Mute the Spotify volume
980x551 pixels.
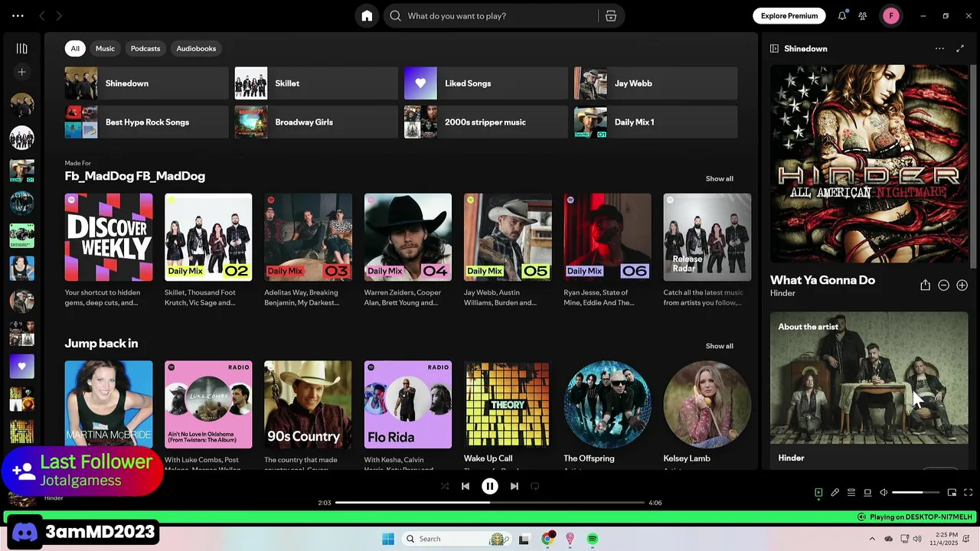click(x=884, y=493)
